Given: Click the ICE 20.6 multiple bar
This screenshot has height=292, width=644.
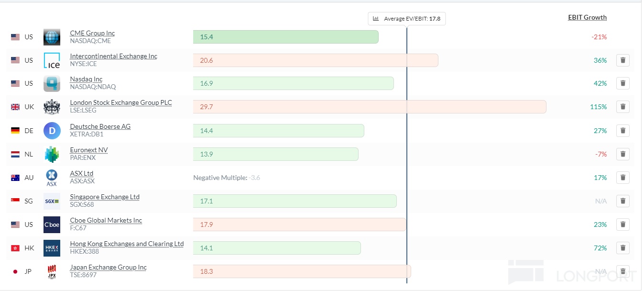Looking at the screenshot, I should pos(316,60).
